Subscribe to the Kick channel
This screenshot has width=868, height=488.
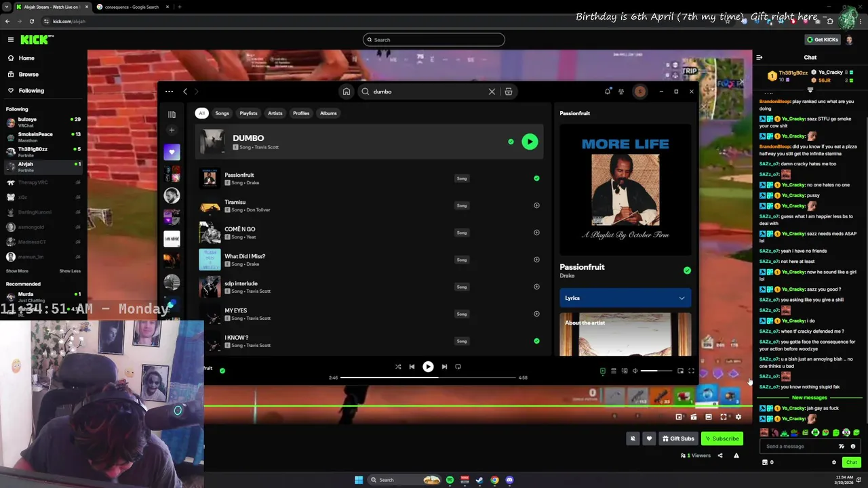click(x=722, y=439)
